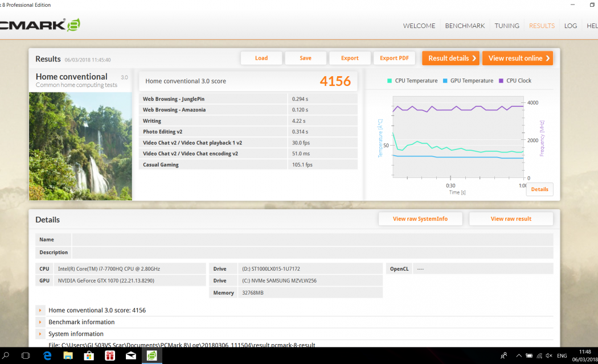Click Drive NVMe SAMSUNG MZVLW256 value
The height and width of the screenshot is (364, 598).
point(279,280)
